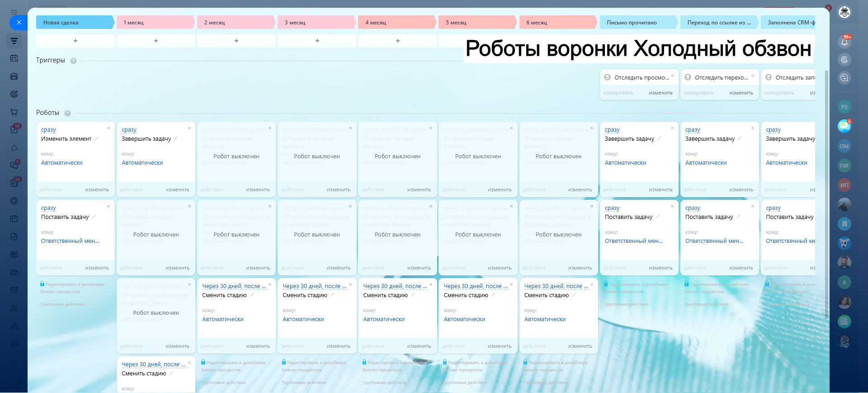Open the robot profile avatar
The width and height of the screenshot is (868, 393).
(844, 12)
